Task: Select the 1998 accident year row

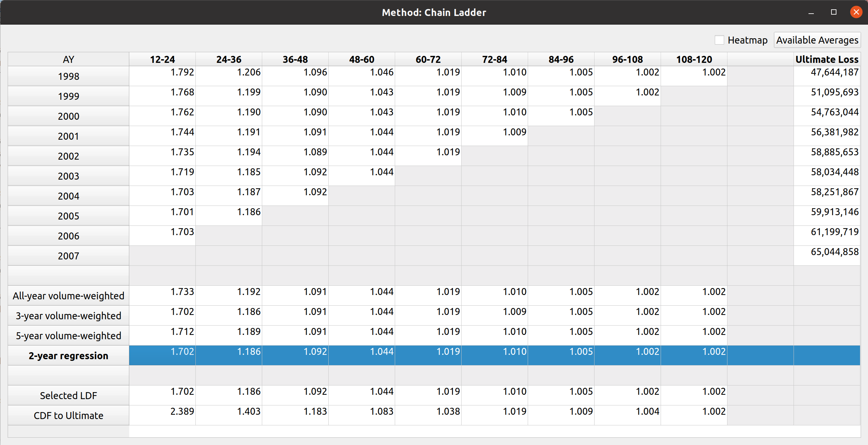Action: tap(68, 76)
